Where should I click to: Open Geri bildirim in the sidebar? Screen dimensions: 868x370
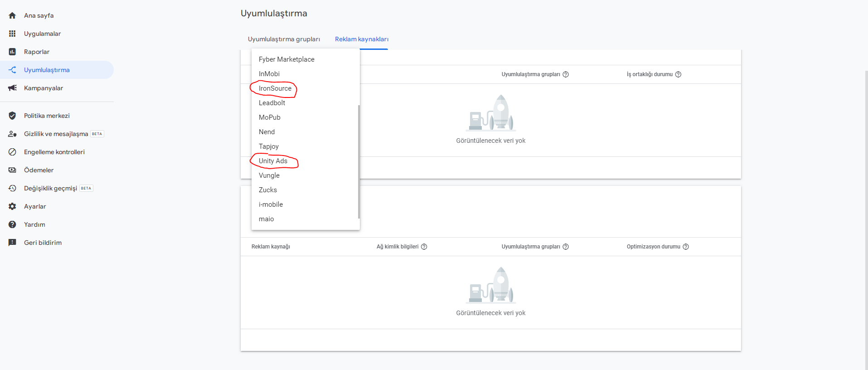point(57,243)
